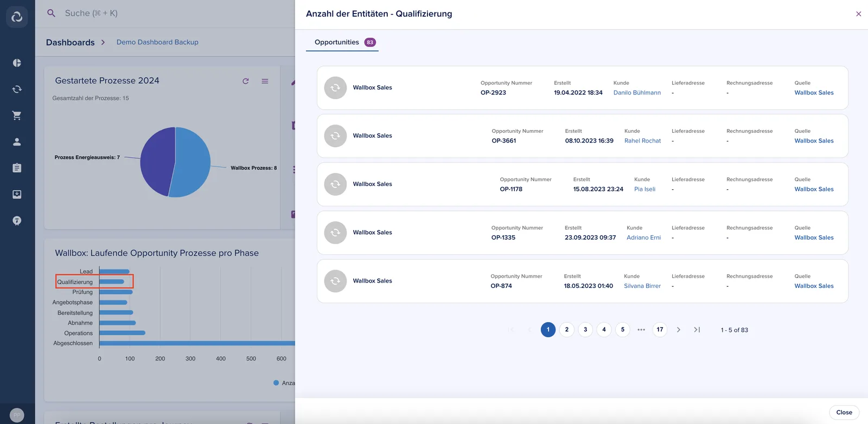Click the process icon of OP-1178 row
Image resolution: width=868 pixels, height=424 pixels.
pos(335,184)
